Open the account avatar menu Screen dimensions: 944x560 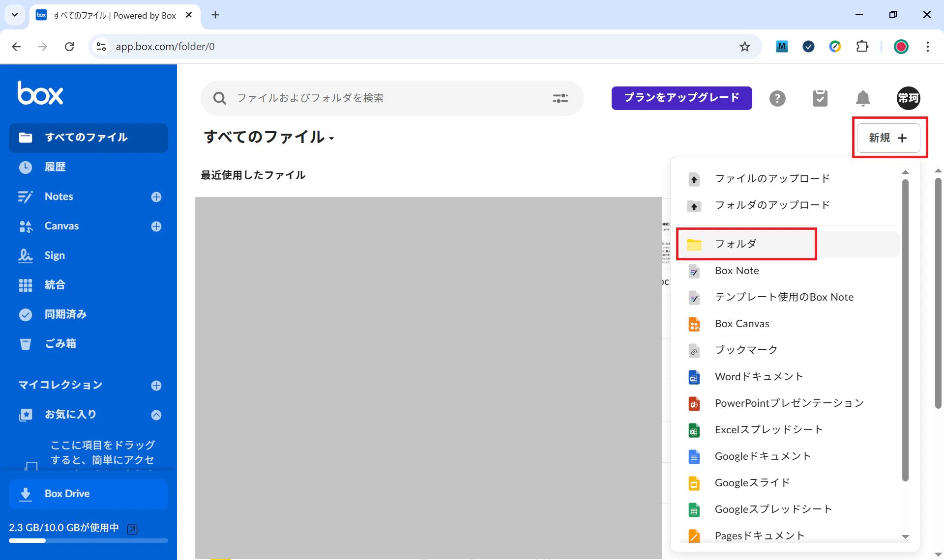[908, 98]
